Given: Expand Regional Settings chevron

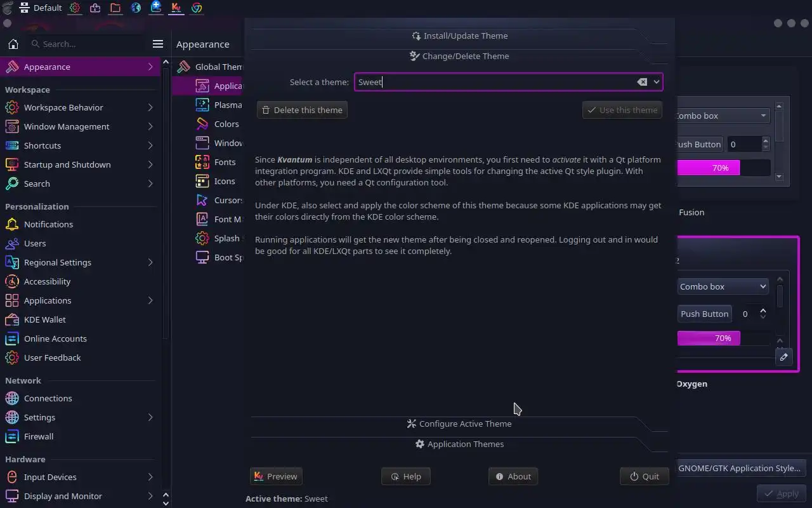Looking at the screenshot, I should (150, 262).
